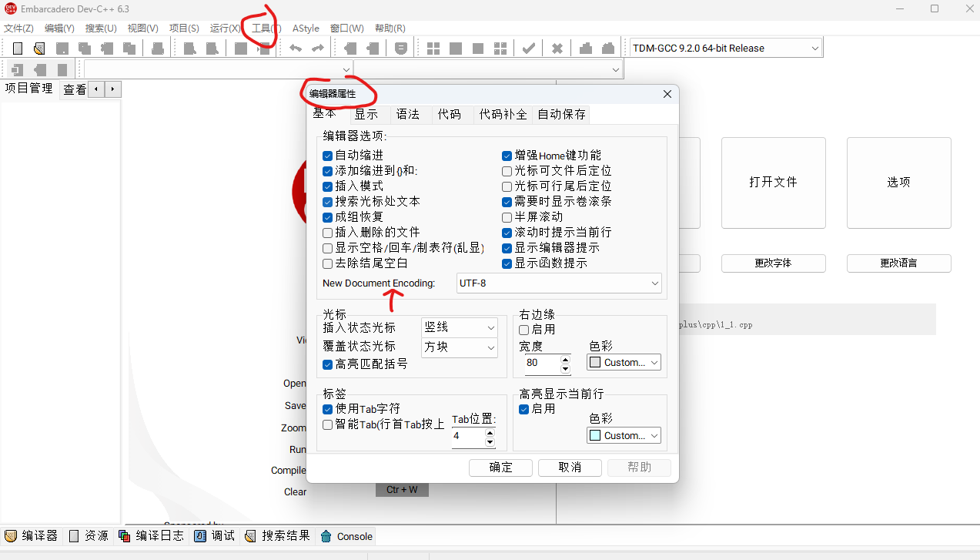Enable the 启用 checkbox under 右边缘
980x560 pixels.
(524, 330)
